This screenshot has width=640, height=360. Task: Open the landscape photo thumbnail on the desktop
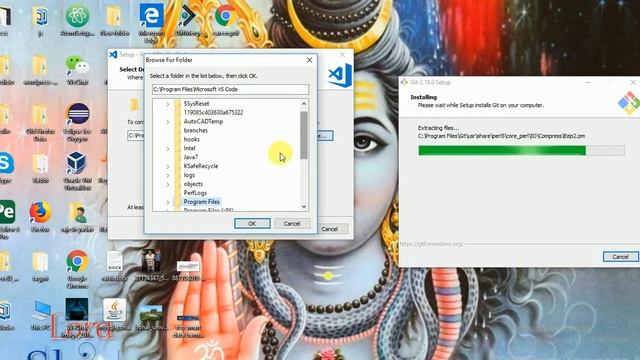pyautogui.click(x=151, y=313)
